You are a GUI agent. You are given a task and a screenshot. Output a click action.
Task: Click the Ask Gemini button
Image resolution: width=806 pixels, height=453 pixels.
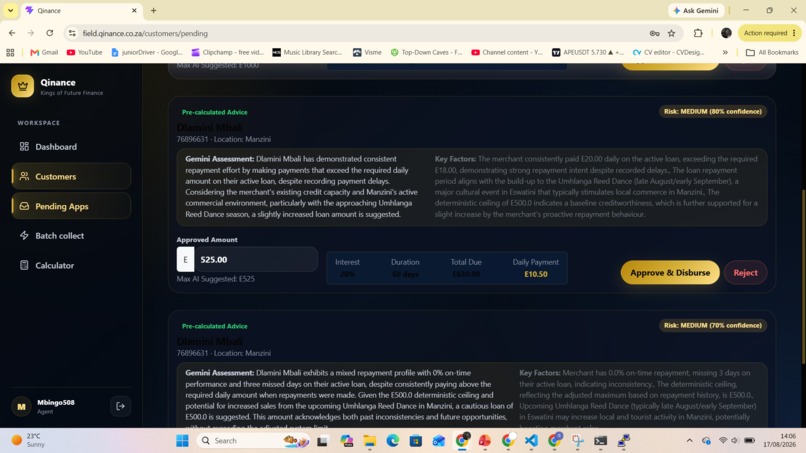click(x=696, y=10)
